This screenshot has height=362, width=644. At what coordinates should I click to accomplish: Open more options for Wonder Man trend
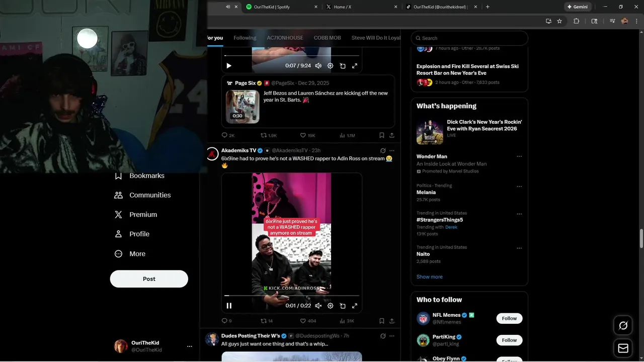click(519, 156)
